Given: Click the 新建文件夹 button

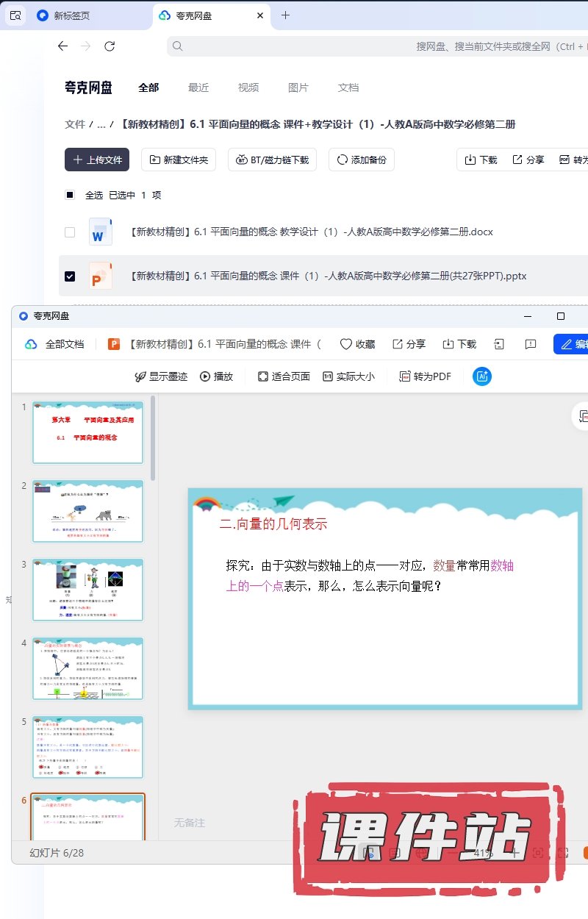Looking at the screenshot, I should coord(179,160).
